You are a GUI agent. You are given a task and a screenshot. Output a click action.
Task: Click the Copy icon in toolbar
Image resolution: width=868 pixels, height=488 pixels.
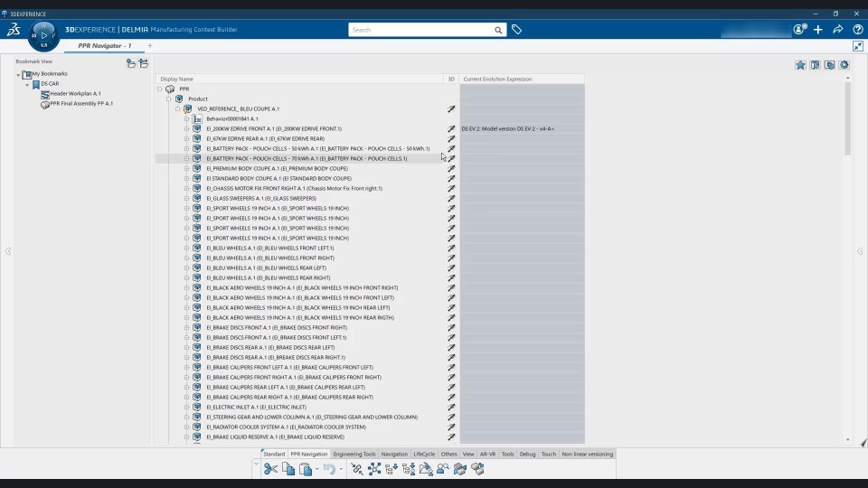coord(288,469)
